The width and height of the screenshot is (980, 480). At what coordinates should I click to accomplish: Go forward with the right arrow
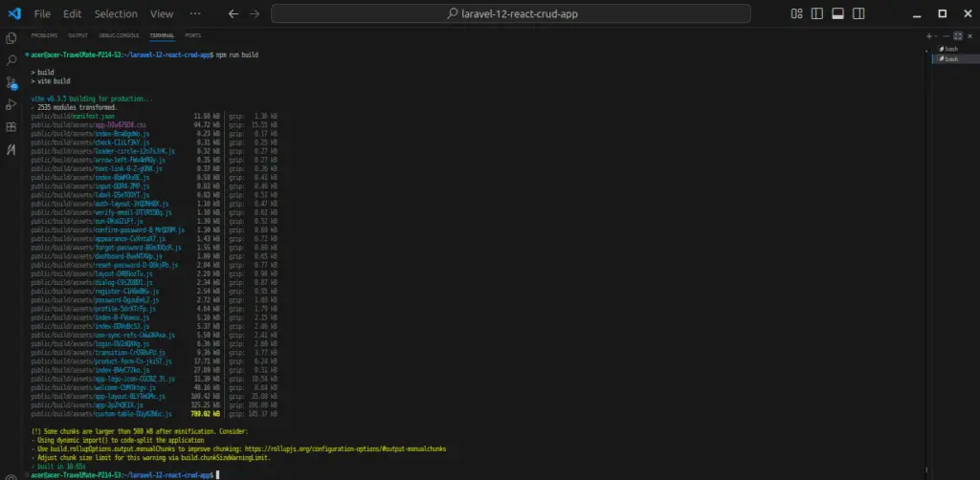[255, 13]
